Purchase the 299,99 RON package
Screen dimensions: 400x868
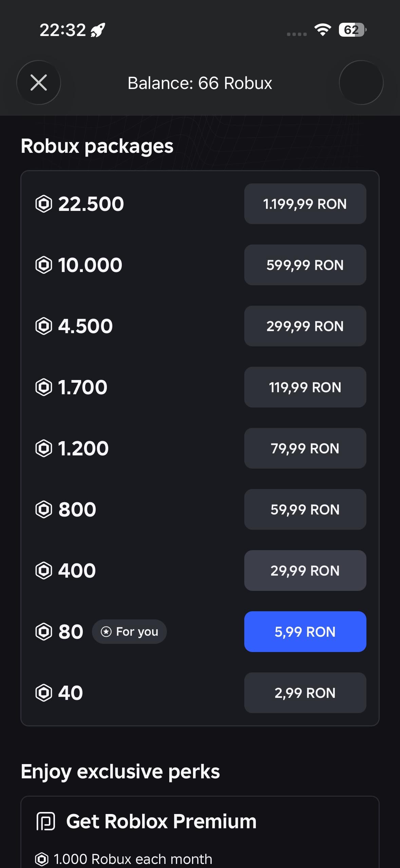coord(305,326)
